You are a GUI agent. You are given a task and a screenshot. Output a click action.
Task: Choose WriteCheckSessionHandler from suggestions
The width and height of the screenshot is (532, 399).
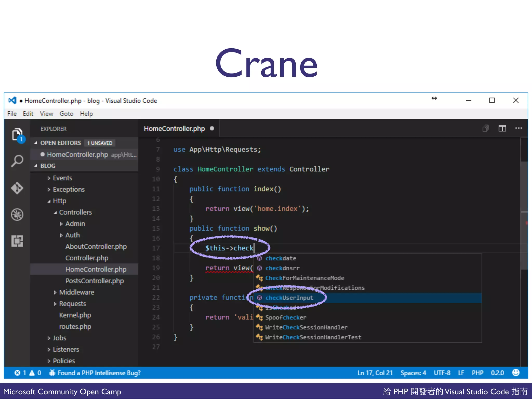[368, 327]
